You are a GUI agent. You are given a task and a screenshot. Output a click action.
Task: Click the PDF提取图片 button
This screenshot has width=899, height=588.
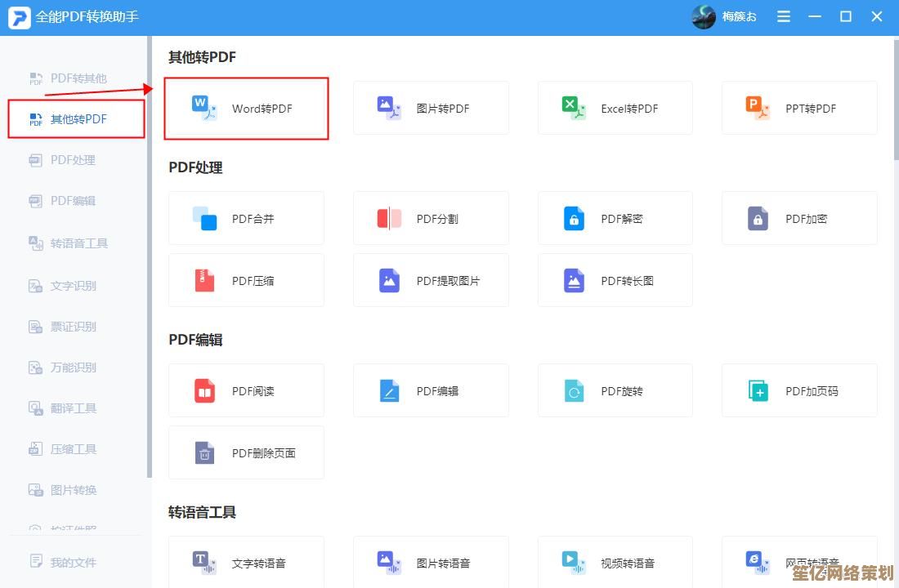click(431, 280)
